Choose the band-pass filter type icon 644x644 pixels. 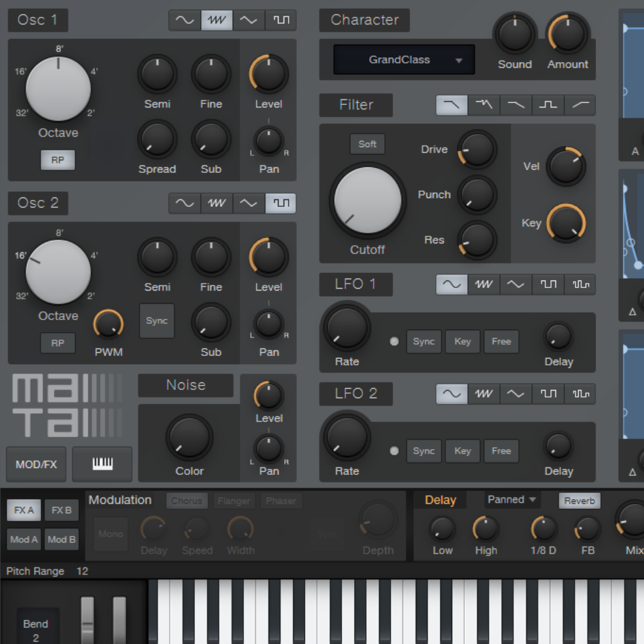[548, 105]
